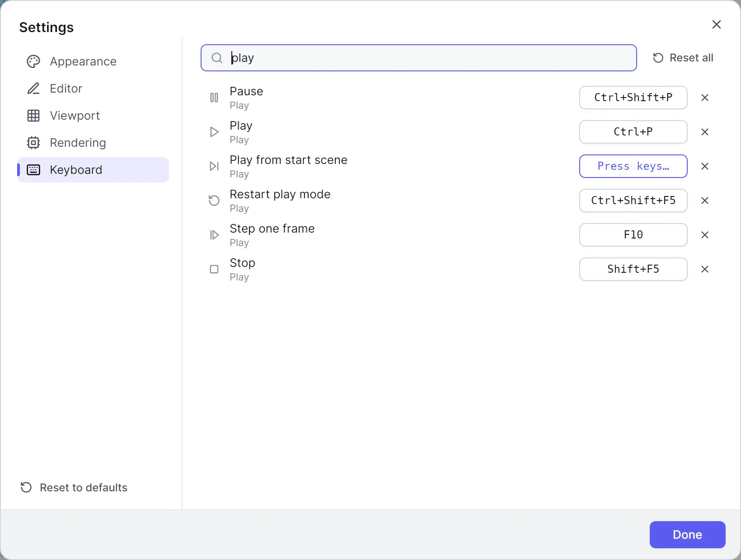The width and height of the screenshot is (741, 560).
Task: Open the Viewport settings section
Action: coord(93,116)
